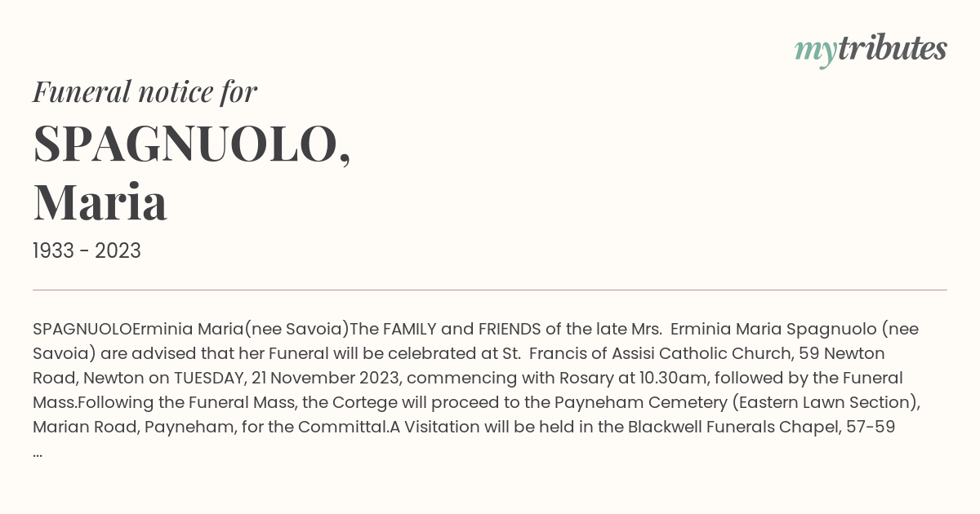Click 'Payneham Cemetery (Eastern Lawn Section)' text
This screenshot has height=514, width=980.
pyautogui.click(x=737, y=402)
